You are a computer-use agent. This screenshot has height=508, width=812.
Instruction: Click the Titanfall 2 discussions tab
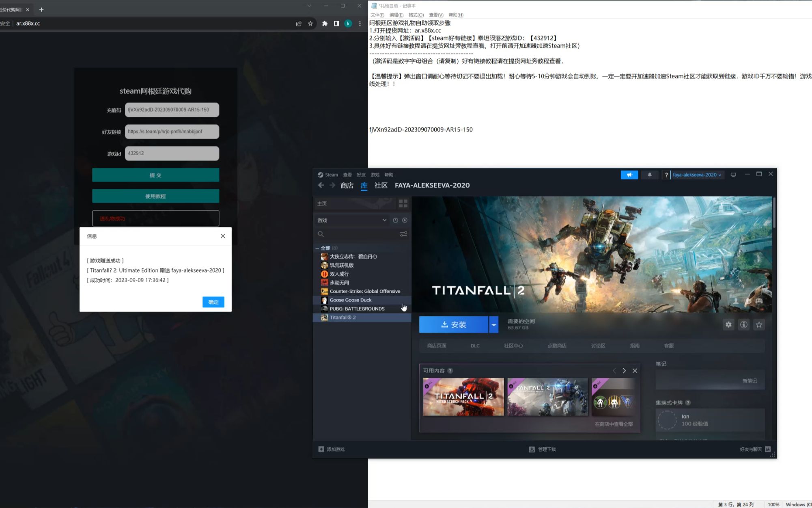[597, 345]
